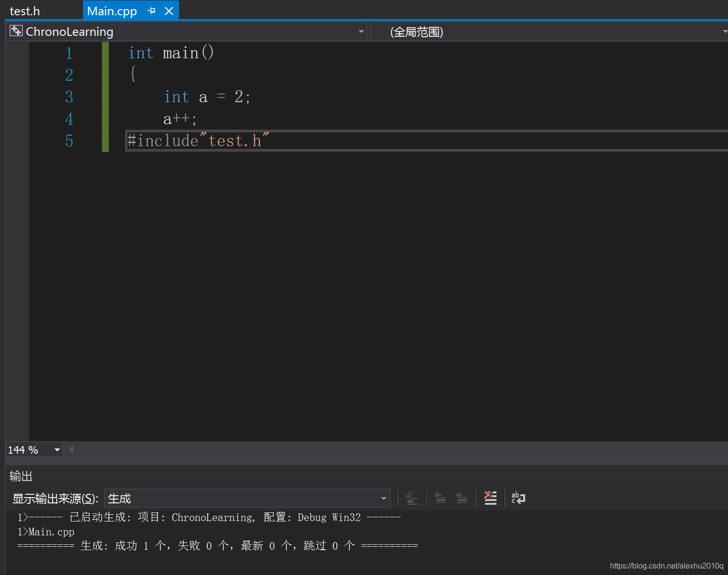Click line number 5 in the gutter
728x575 pixels.
click(x=69, y=141)
